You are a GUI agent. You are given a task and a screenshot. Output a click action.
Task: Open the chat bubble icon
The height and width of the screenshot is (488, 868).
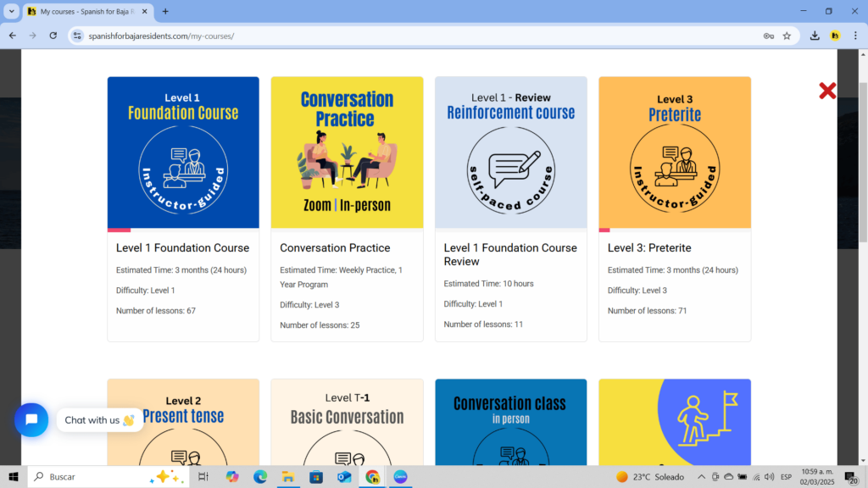point(31,420)
